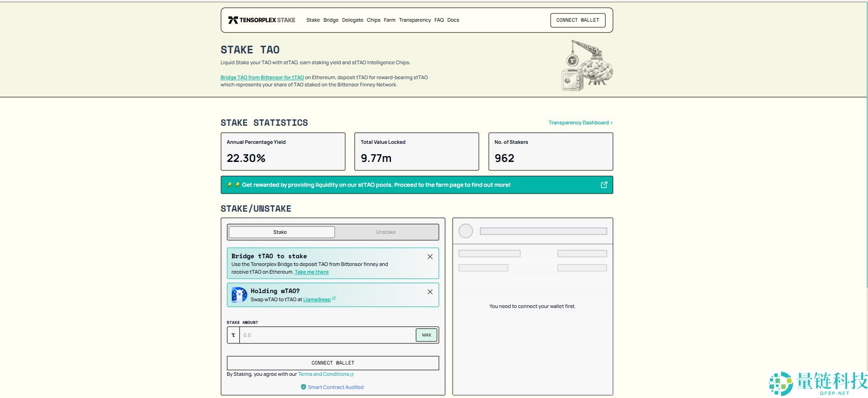Switch to the Unstake tab
This screenshot has width=868, height=398.
point(386,232)
